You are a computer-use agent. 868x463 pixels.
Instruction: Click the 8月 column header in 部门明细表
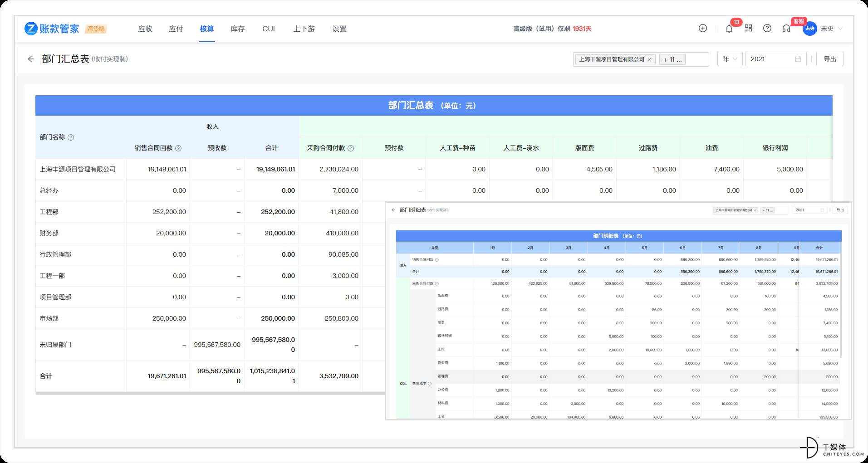(x=759, y=248)
